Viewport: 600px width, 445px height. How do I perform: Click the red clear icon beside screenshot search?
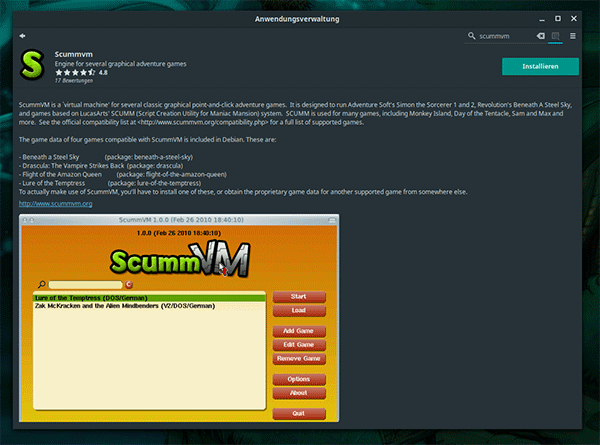[x=129, y=284]
